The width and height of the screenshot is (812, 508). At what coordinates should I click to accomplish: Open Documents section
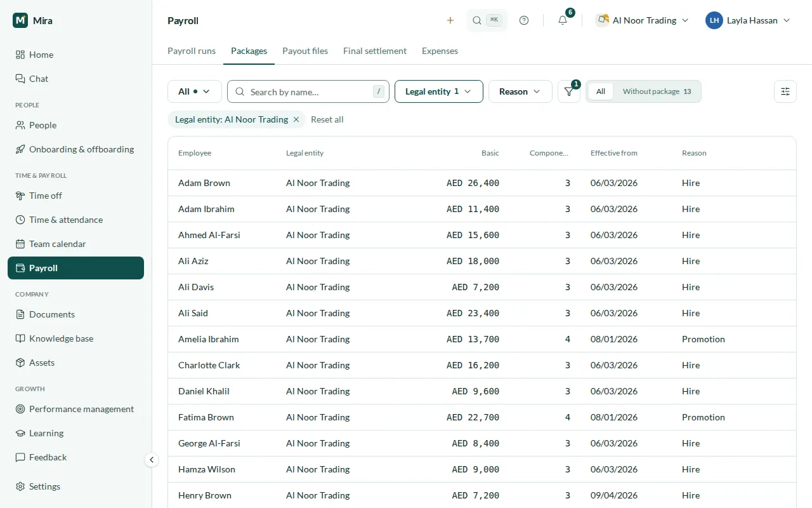75,314
